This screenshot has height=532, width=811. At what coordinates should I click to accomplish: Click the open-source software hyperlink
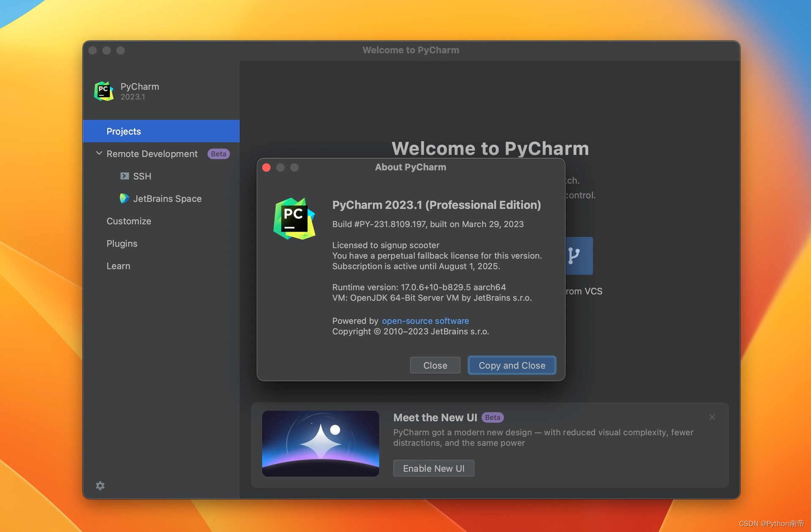[x=425, y=320]
